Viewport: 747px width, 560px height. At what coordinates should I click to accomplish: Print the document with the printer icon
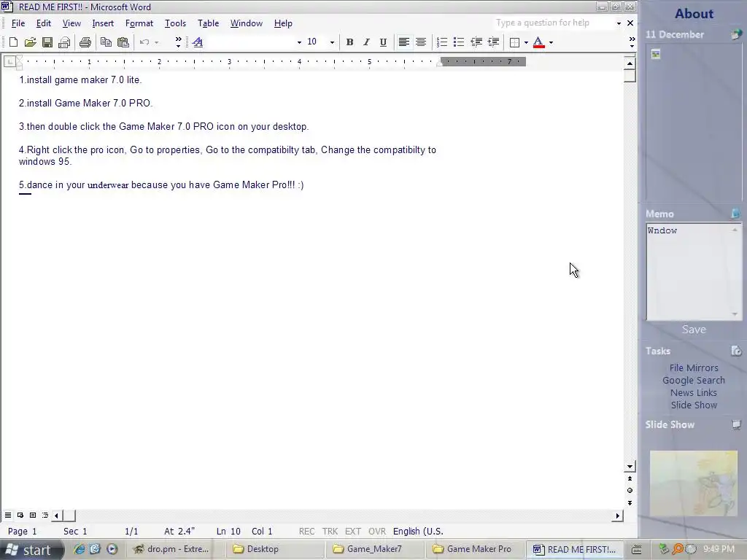85,42
